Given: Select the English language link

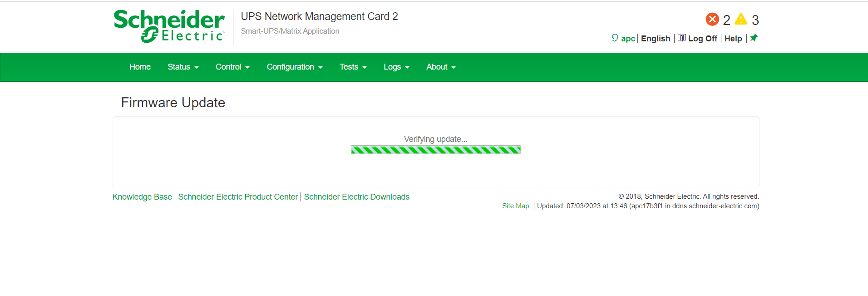Looking at the screenshot, I should (x=656, y=39).
